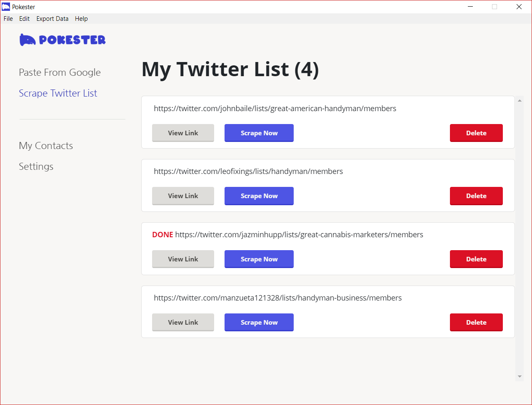Click the vertical scrollbar track of the list
This screenshot has height=405, width=532.
click(520, 239)
